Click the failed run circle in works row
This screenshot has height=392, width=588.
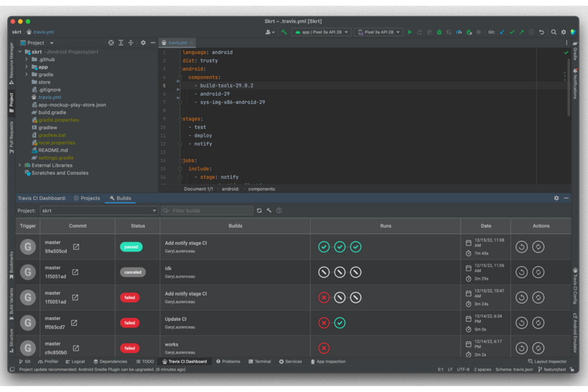point(324,348)
